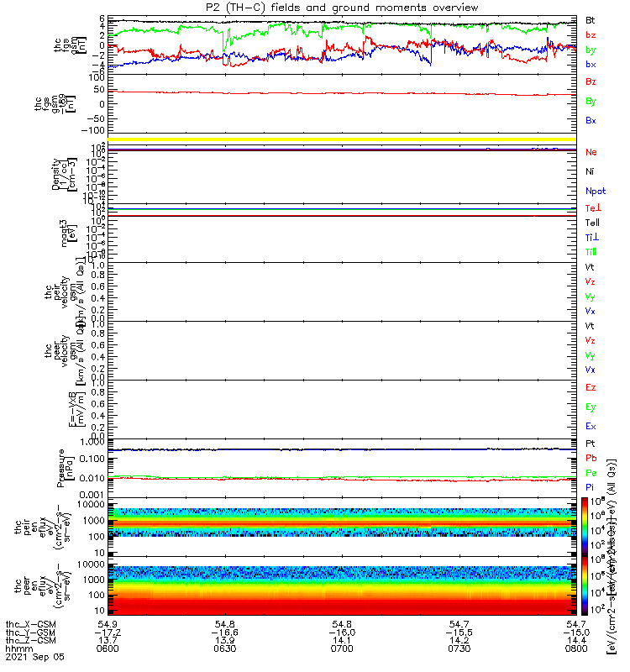Select the blue 'Pi' pressure legend
The image size is (630, 672).
(590, 487)
